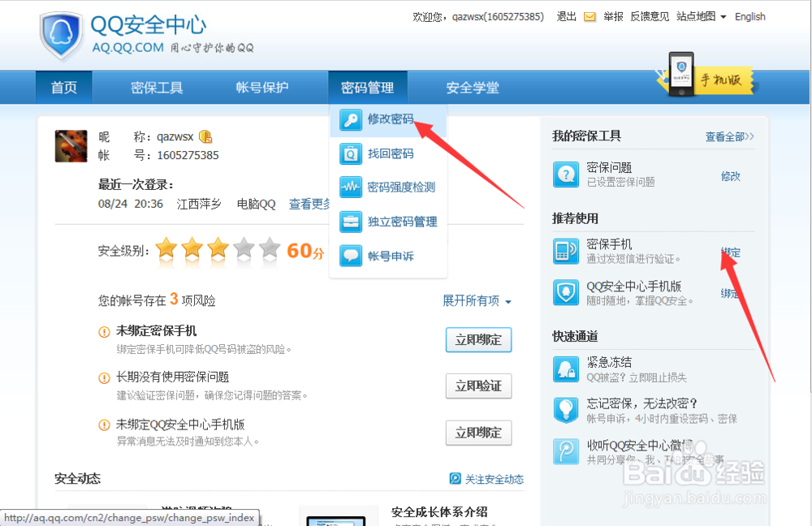
Task: Open the 帐号保护 menu
Action: click(x=262, y=87)
